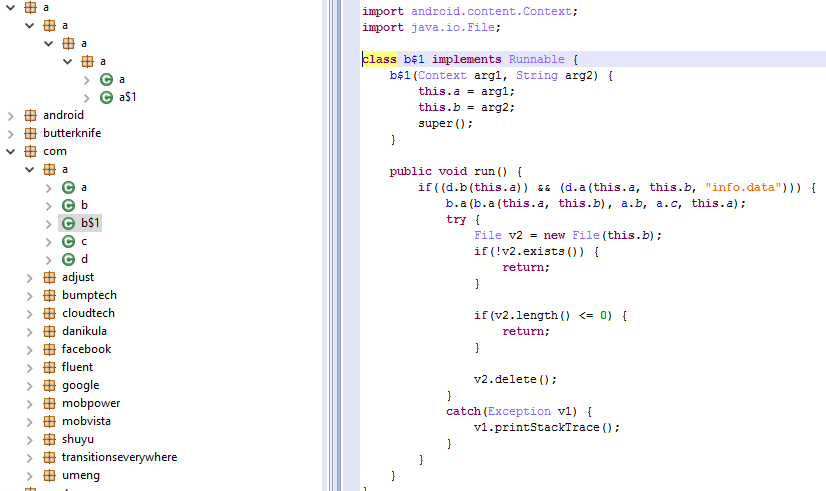Click printStackTrace in the catch block
Viewport: 826px width, 491px height.
(547, 427)
